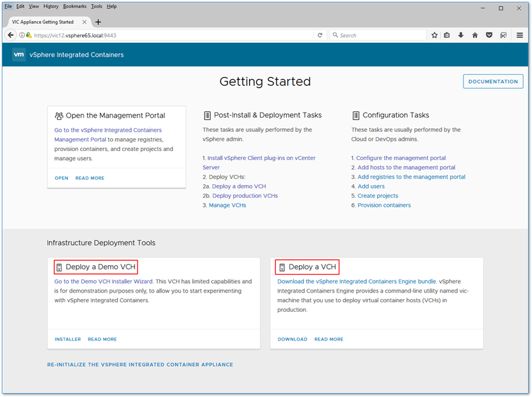The height and width of the screenshot is (397, 532).
Task: Follow the Demo VCH Installer Wizard link
Action: tap(104, 281)
